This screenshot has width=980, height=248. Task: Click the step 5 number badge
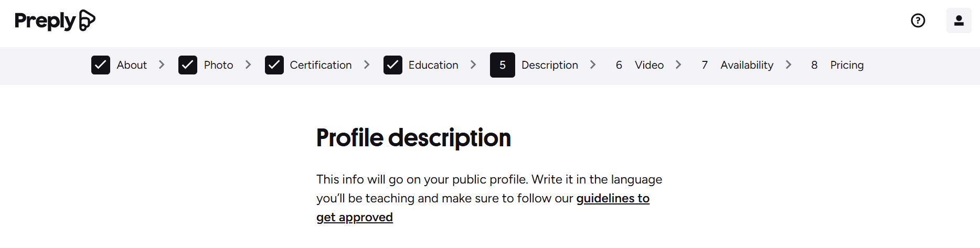[502, 65]
